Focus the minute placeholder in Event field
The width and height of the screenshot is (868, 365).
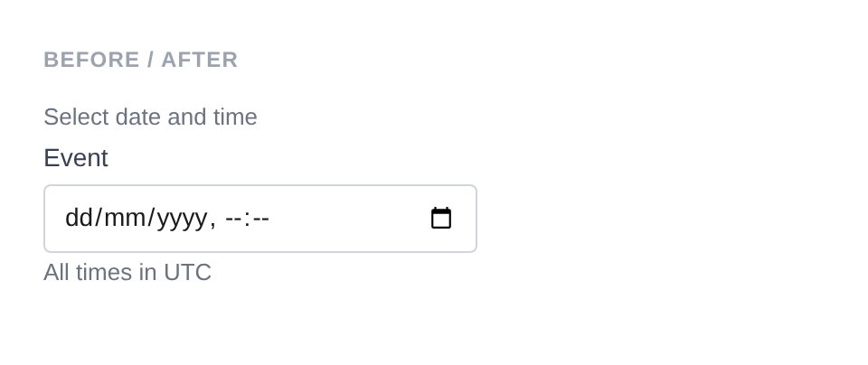point(260,219)
